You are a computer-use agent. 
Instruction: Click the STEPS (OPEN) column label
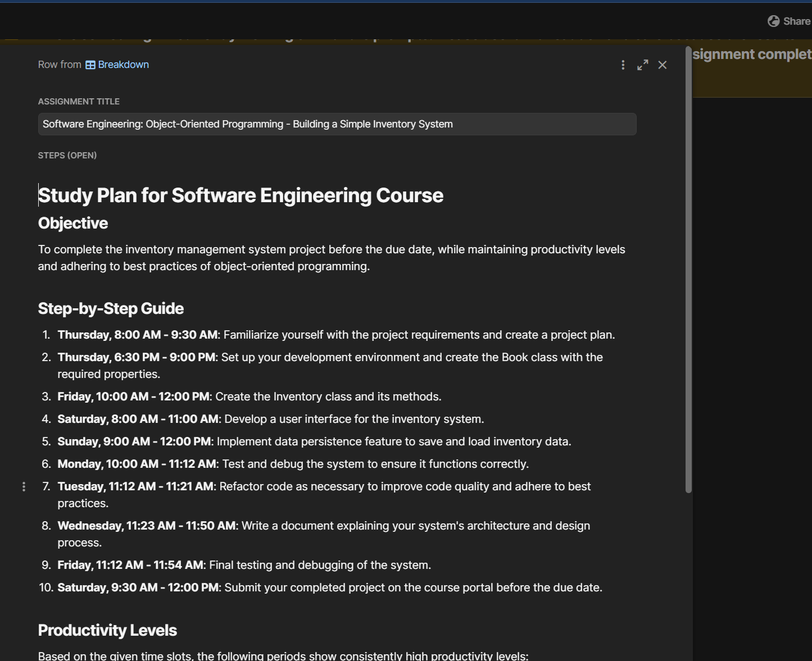67,156
